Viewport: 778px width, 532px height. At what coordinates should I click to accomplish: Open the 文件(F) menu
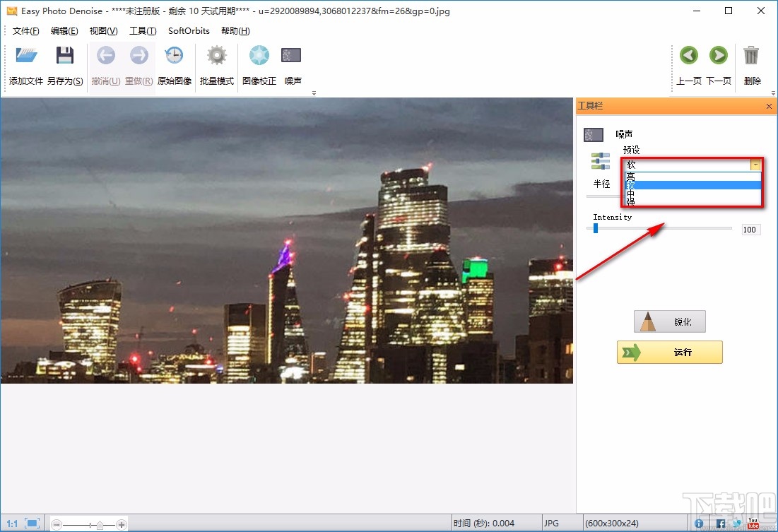26,31
